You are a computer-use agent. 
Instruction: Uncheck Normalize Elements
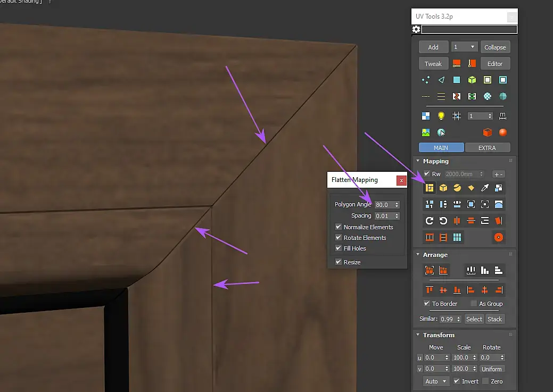coord(339,227)
